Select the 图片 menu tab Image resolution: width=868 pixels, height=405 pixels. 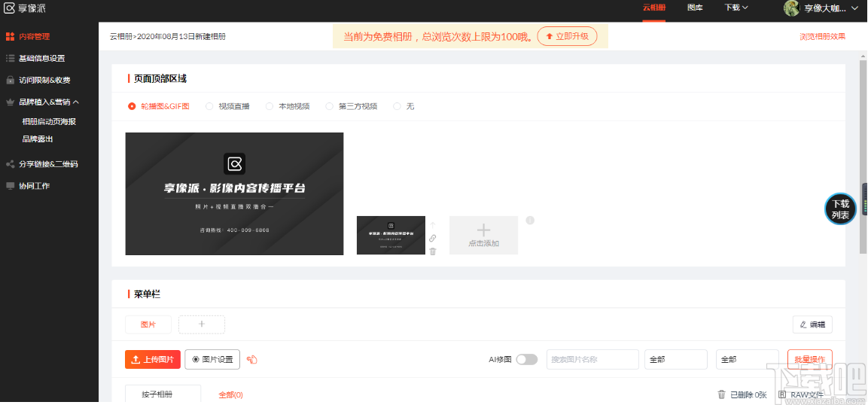[x=148, y=324]
